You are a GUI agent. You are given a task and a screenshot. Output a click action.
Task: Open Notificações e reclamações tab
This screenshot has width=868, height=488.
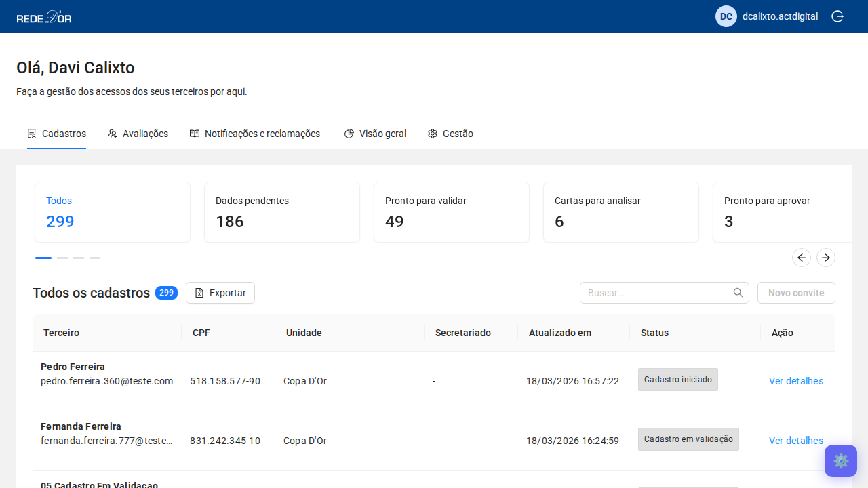point(255,134)
